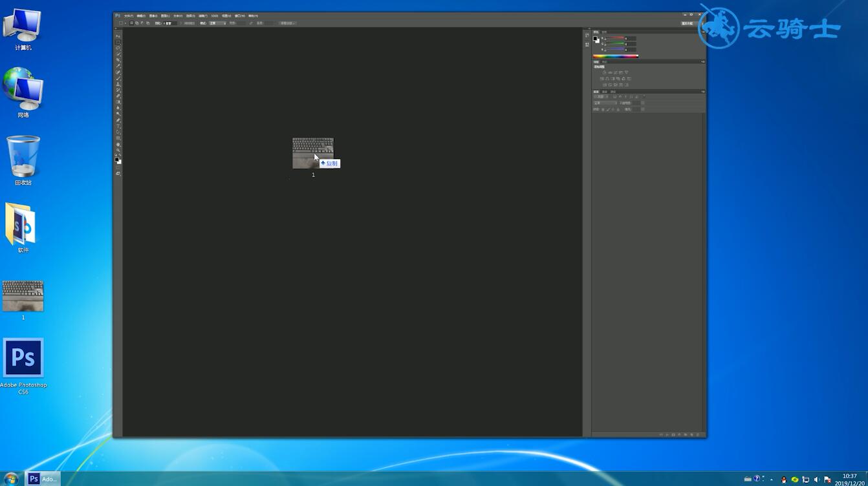Open the 帮助 (Help) menu
The image size is (868, 486).
tap(253, 16)
